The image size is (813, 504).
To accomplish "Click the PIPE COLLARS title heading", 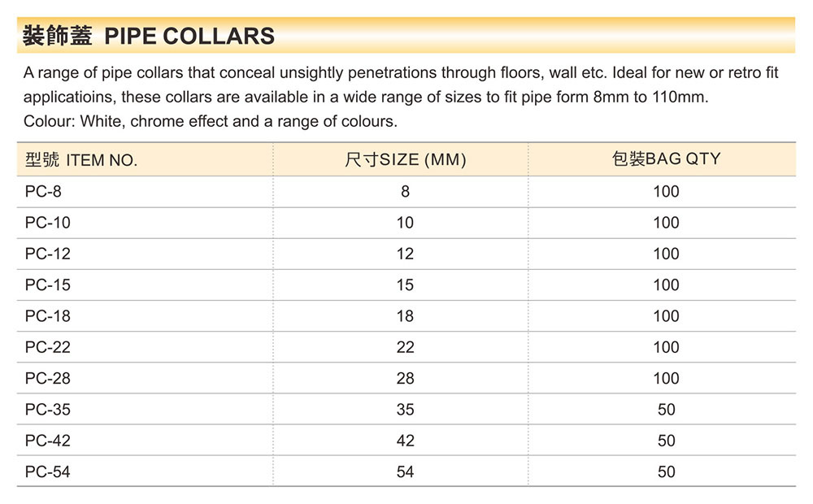I will 149,37.
